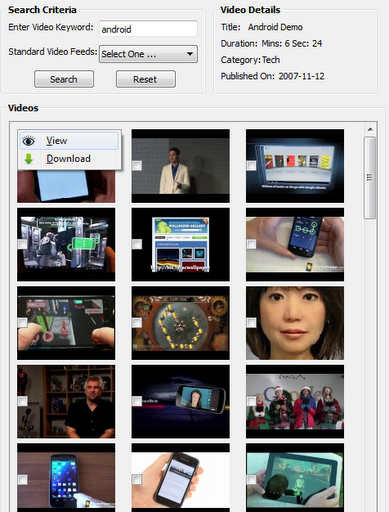Image resolution: width=389 pixels, height=512 pixels.
Task: Click the Android Demo title text
Action: tap(275, 27)
